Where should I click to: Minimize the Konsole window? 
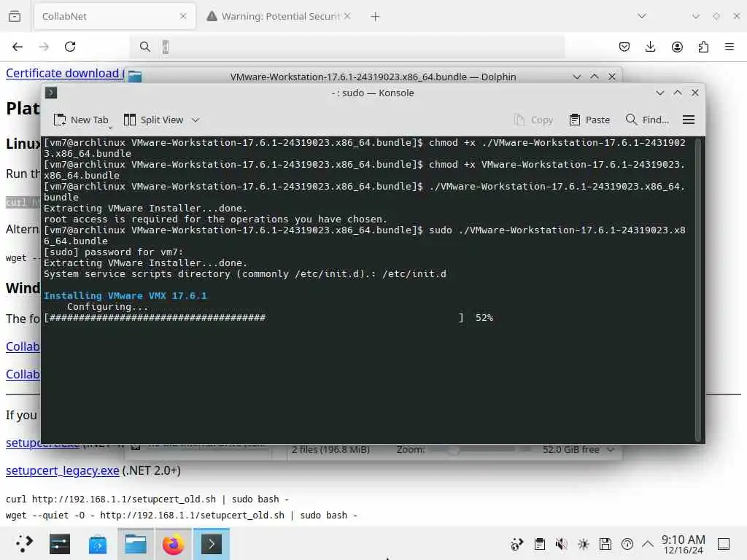[x=659, y=93]
